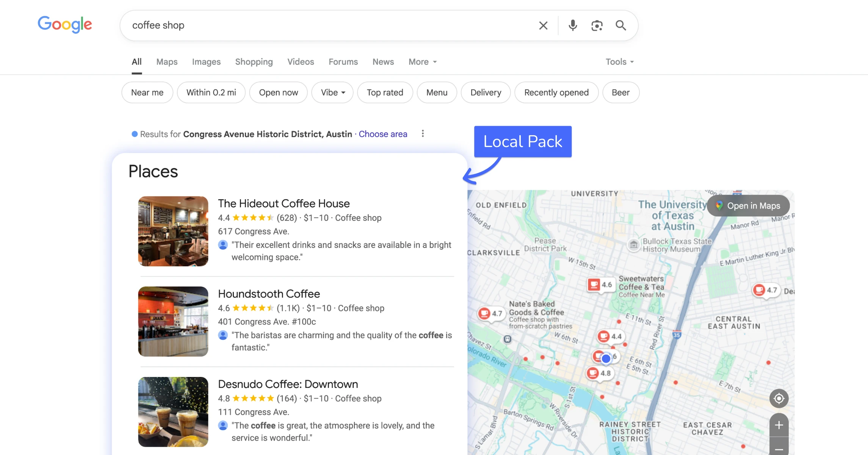Viewport: 868px width, 455px height.
Task: Clear the search box with X icon
Action: 543,25
